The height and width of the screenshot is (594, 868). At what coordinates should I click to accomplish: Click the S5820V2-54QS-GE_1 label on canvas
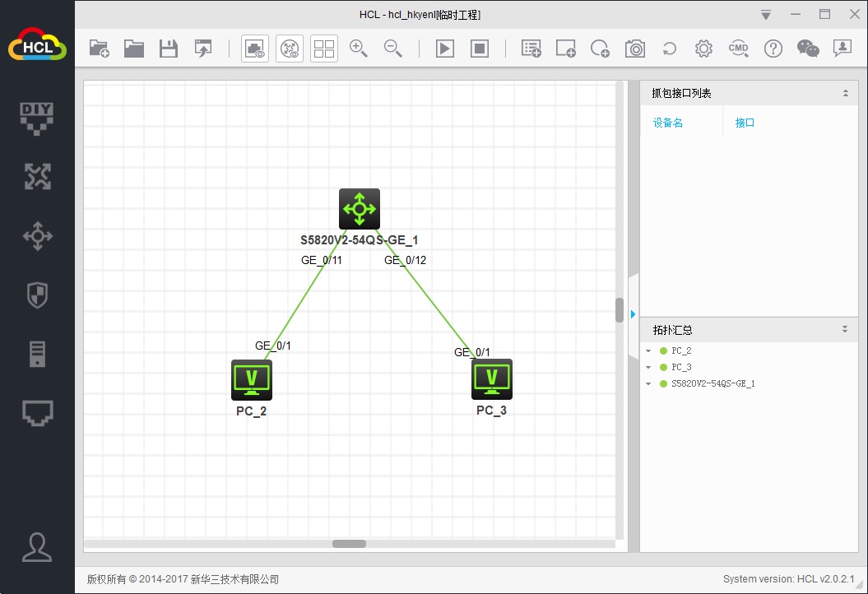[360, 240]
